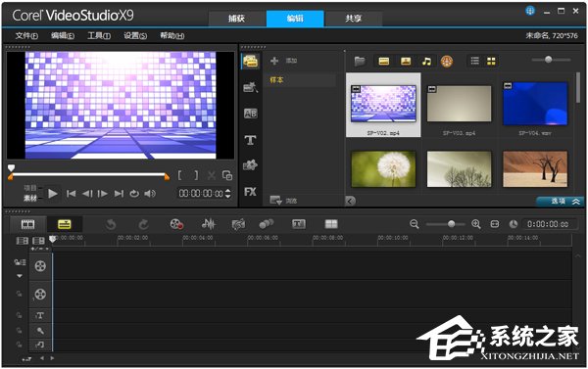Open the Sound Mixer
This screenshot has width=588, height=369.
tap(209, 224)
